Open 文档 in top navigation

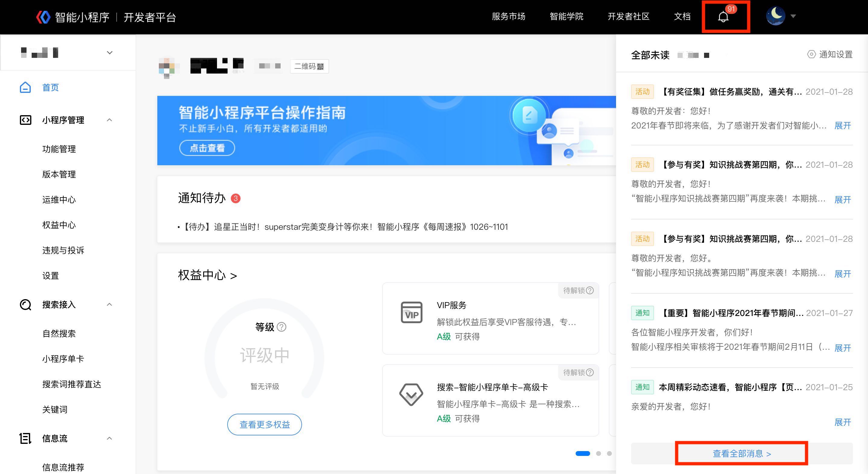[682, 16]
